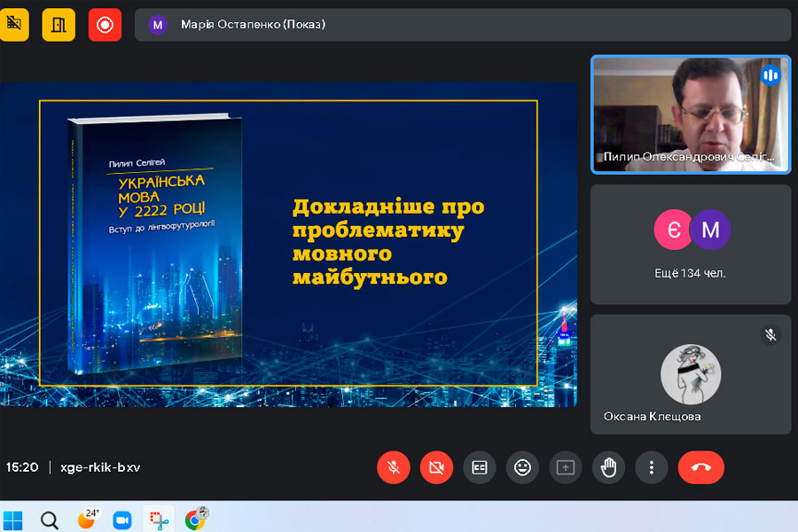Toggle closed captions
This screenshot has height=532, width=798.
tap(480, 467)
